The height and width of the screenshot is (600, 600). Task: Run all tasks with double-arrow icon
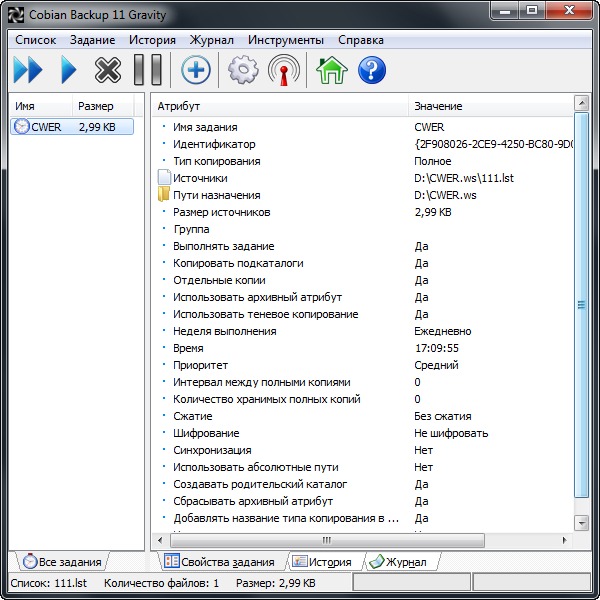(x=28, y=70)
